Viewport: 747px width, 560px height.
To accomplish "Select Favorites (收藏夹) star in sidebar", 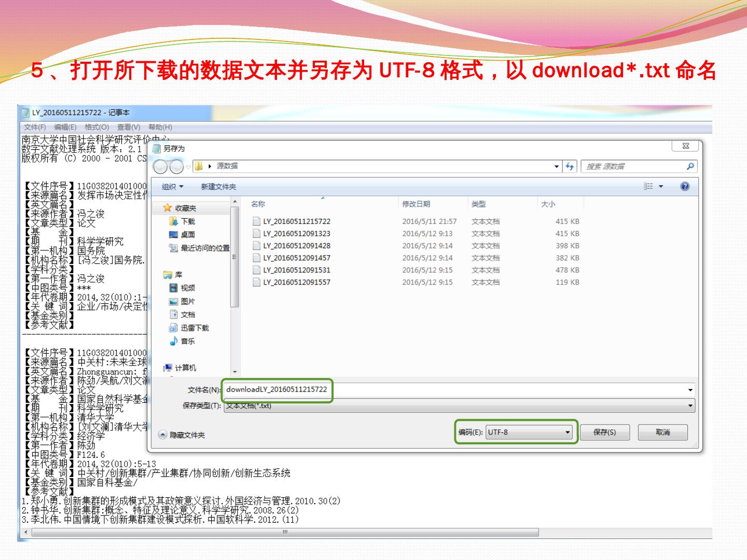I will point(179,208).
